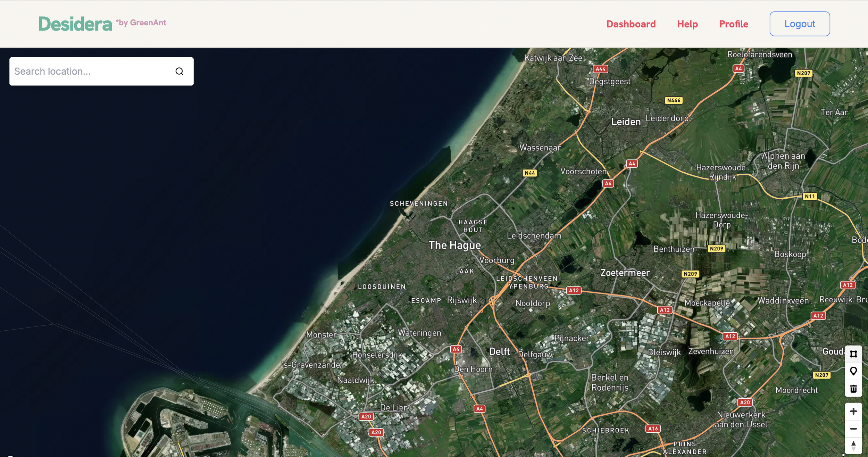Focus the Search location field

point(101,71)
